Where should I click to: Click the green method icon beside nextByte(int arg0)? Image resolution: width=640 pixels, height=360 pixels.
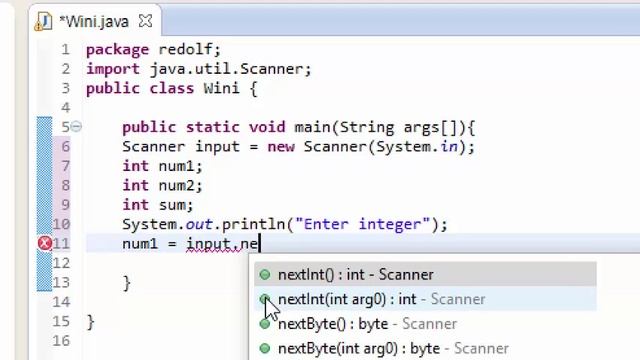pyautogui.click(x=265, y=349)
